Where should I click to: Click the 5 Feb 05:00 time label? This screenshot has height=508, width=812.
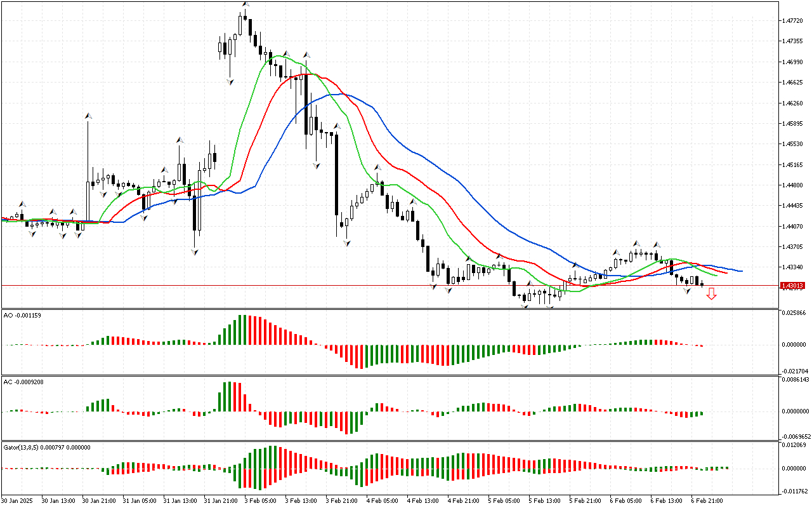coord(504,501)
